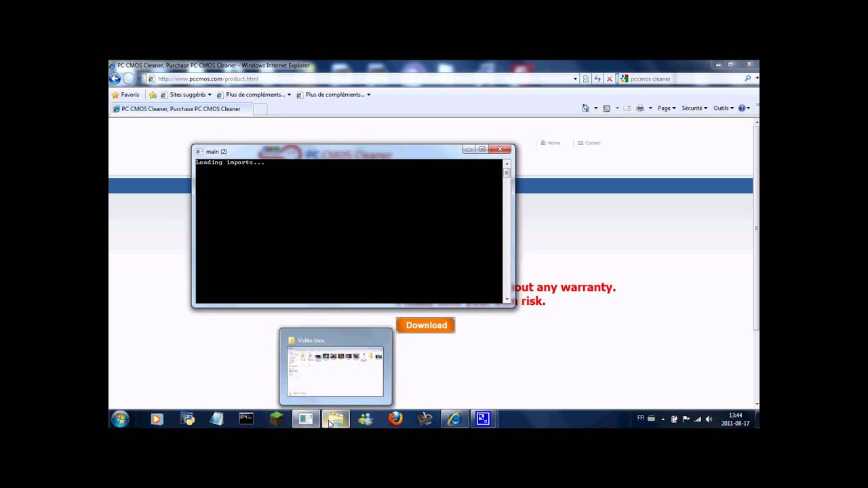Screen dimensions: 868x488
Task: Open the command prompt taskbar icon
Action: point(246,420)
